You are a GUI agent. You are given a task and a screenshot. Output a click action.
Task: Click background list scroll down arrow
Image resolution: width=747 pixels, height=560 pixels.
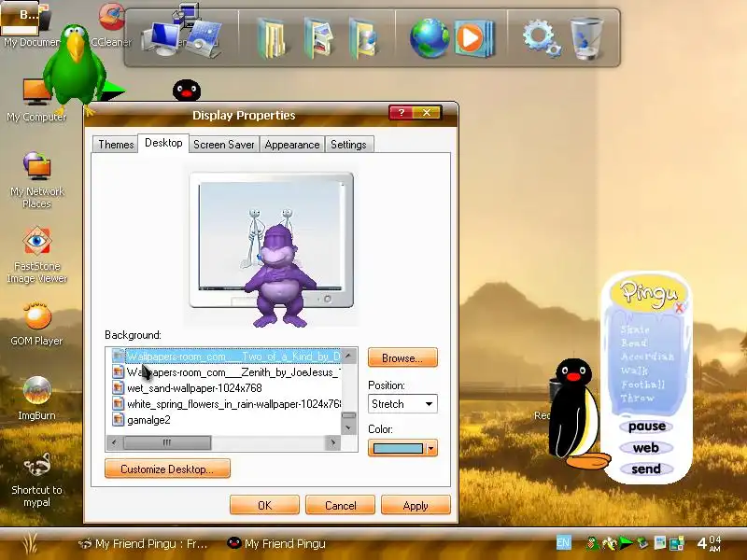coord(348,427)
